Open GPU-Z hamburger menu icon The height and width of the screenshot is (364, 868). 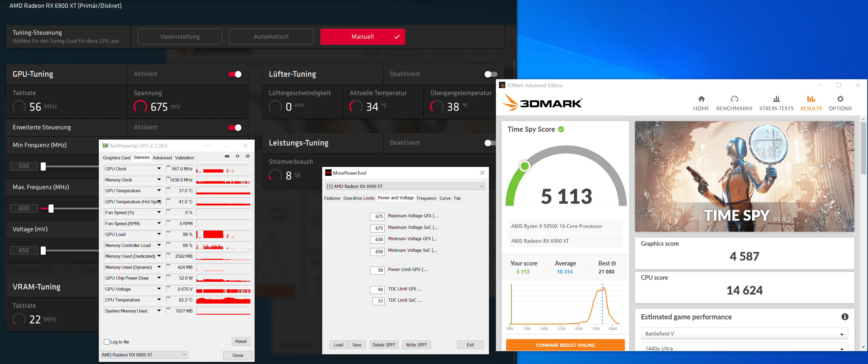pyautogui.click(x=248, y=156)
